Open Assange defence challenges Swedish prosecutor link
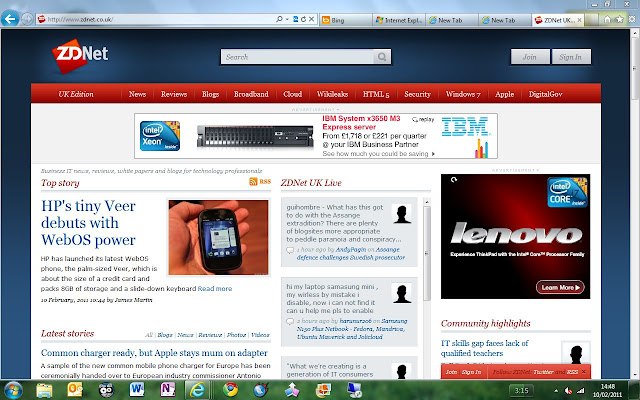The width and height of the screenshot is (640, 400). click(x=351, y=253)
